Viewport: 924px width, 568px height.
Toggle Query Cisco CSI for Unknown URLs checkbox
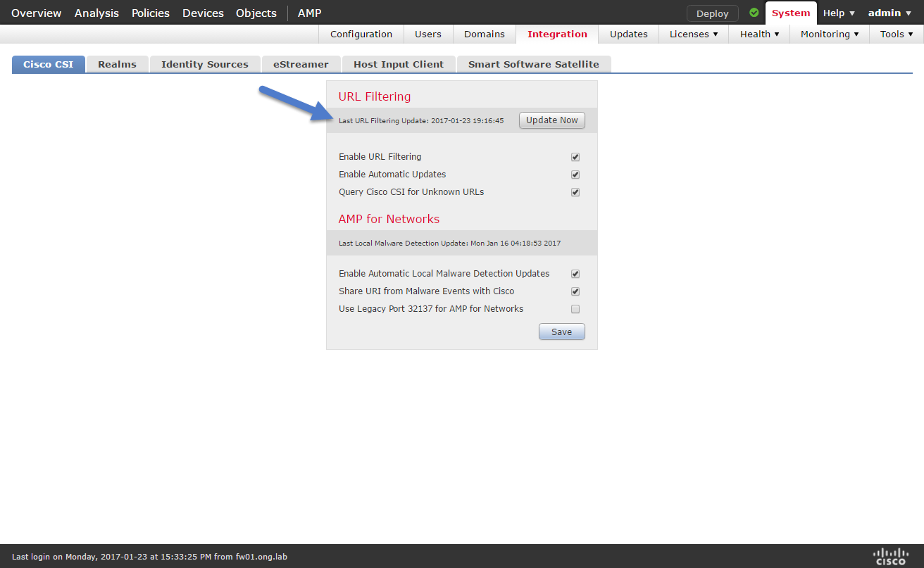click(x=575, y=192)
